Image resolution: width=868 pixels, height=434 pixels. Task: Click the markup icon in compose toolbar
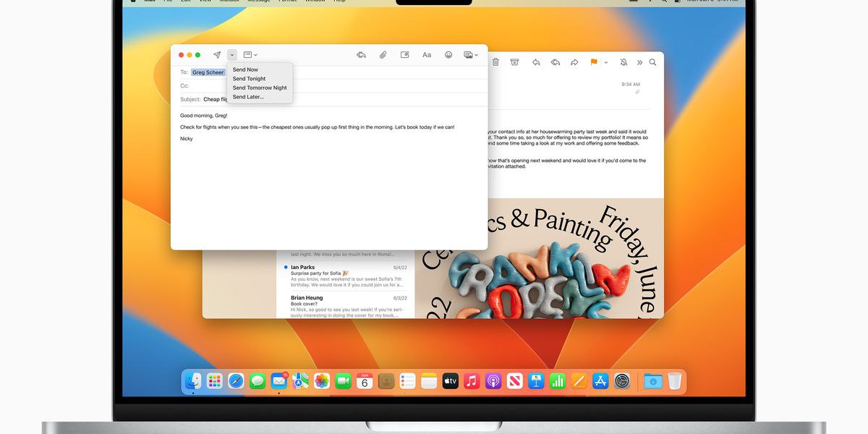405,55
